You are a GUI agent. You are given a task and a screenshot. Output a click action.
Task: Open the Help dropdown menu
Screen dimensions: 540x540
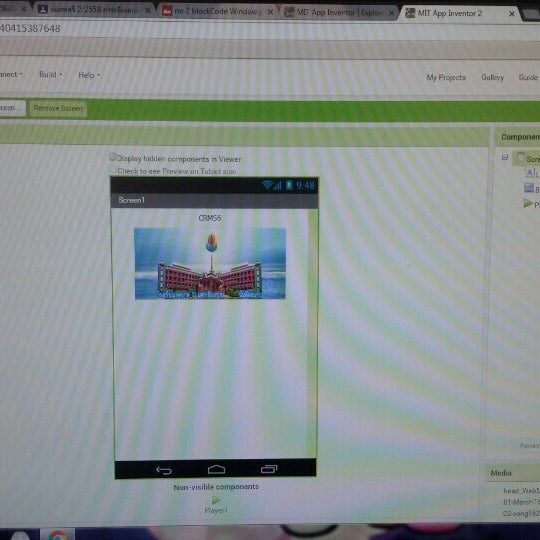[x=89, y=75]
